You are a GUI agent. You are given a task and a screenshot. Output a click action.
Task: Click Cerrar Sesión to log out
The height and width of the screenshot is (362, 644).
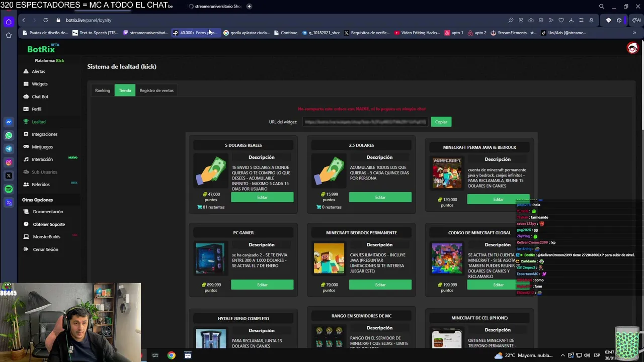click(45, 249)
